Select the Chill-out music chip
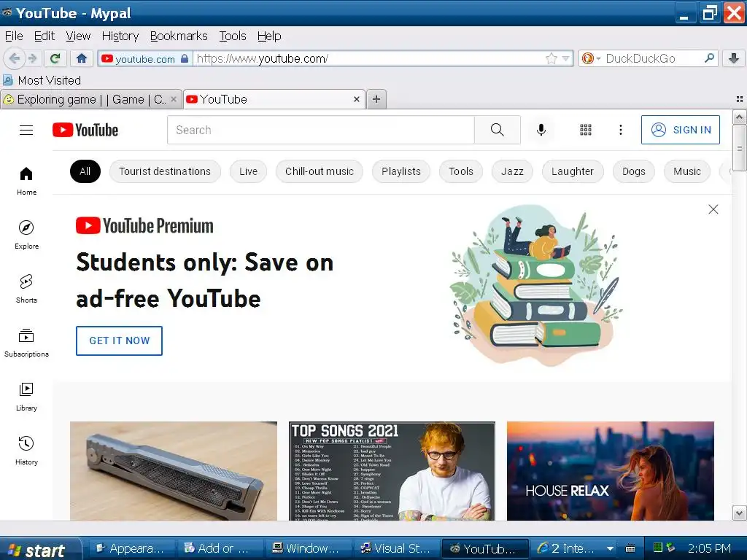Screen dimensions: 747x560 coord(320,171)
